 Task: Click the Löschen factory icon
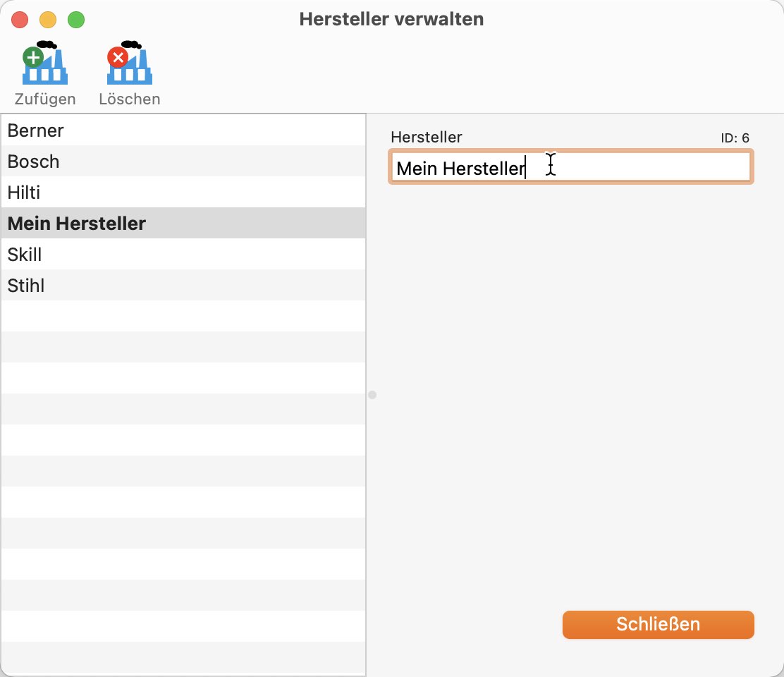tap(130, 63)
